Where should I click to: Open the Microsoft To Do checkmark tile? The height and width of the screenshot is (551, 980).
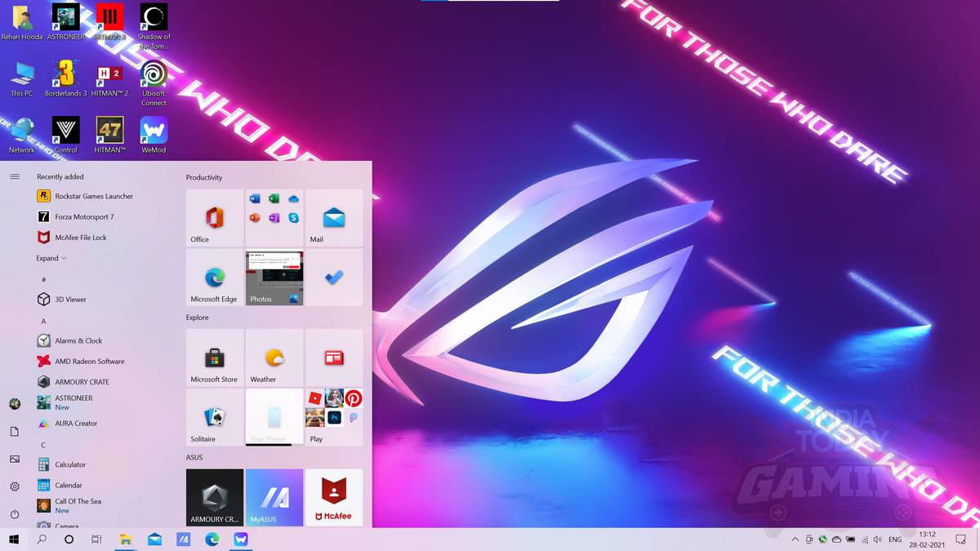click(x=334, y=278)
